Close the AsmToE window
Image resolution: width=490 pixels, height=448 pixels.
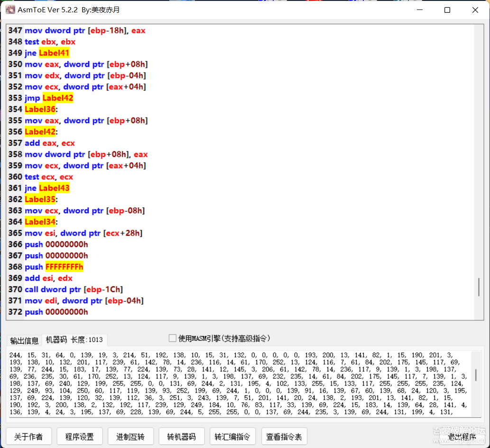475,10
